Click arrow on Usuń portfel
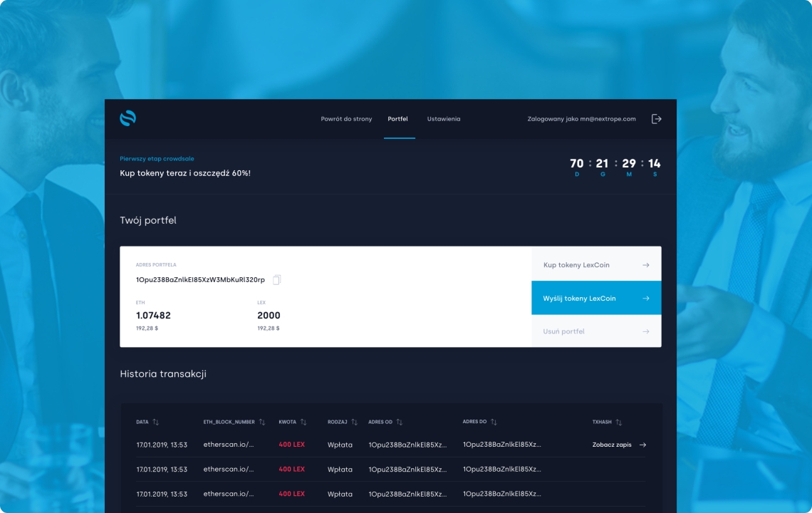Viewport: 812px width, 513px height. tap(646, 331)
